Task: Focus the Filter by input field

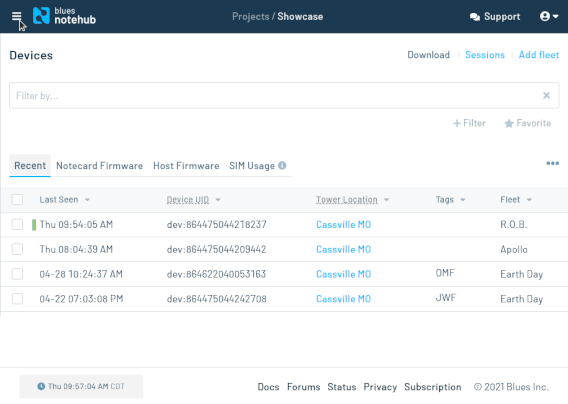Action: [x=284, y=95]
